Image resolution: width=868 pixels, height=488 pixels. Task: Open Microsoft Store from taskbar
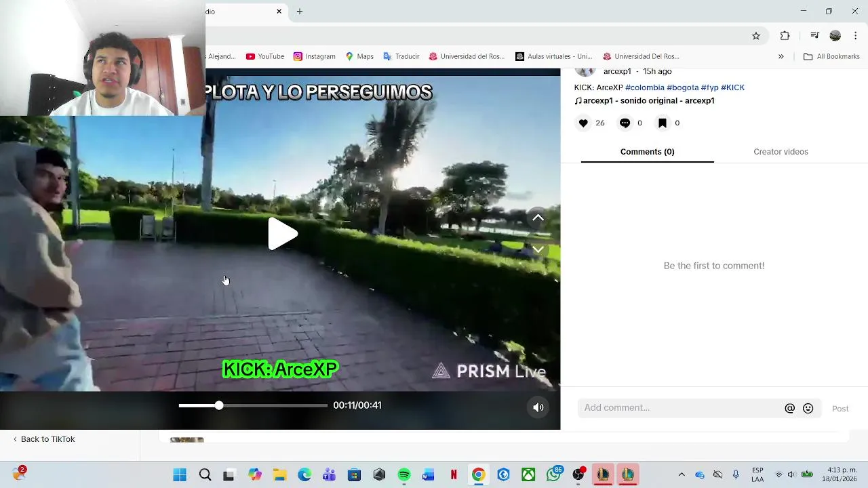click(x=354, y=475)
